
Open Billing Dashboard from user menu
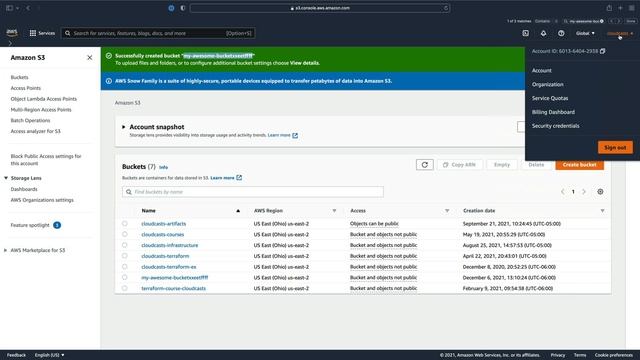click(553, 112)
